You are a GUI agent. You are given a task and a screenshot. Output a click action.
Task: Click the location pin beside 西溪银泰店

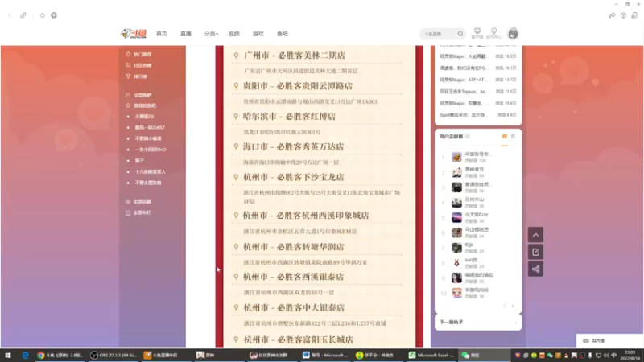pos(236,277)
